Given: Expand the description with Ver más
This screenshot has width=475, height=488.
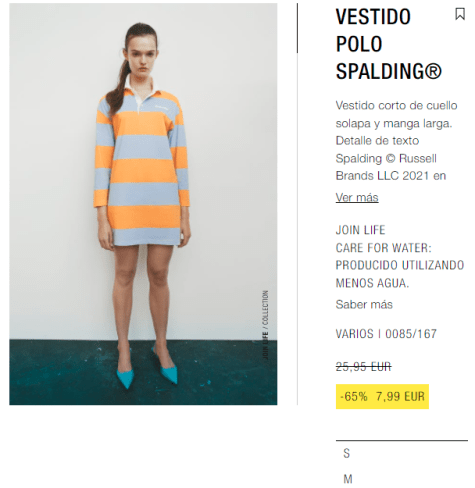Looking at the screenshot, I should tap(357, 197).
